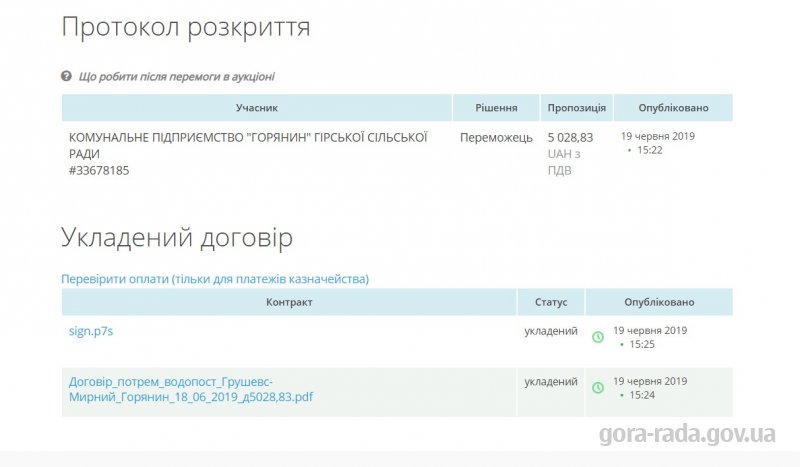
Task: Open 'Що робити після перемоги в аукціоні' link
Action: click(177, 77)
